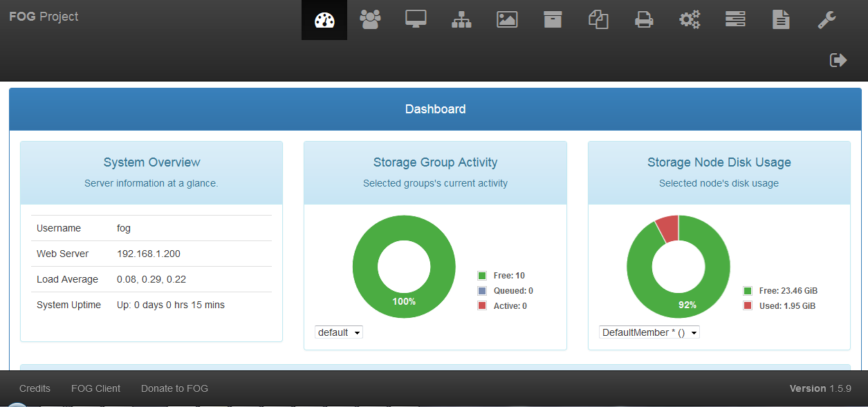The height and width of the screenshot is (407, 868).
Task: Open the Storage archive box icon
Action: point(553,20)
